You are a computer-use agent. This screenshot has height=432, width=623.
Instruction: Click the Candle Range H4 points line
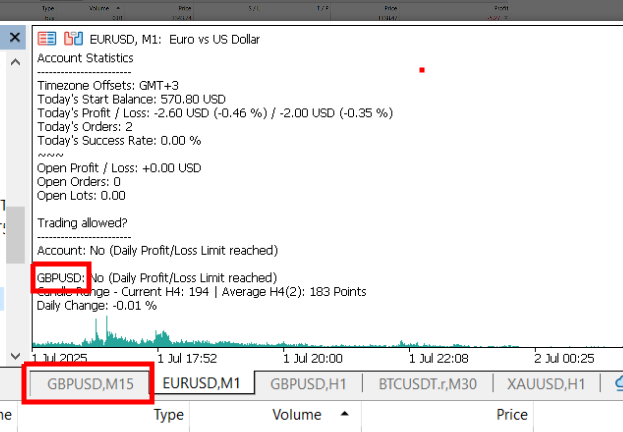point(201,292)
